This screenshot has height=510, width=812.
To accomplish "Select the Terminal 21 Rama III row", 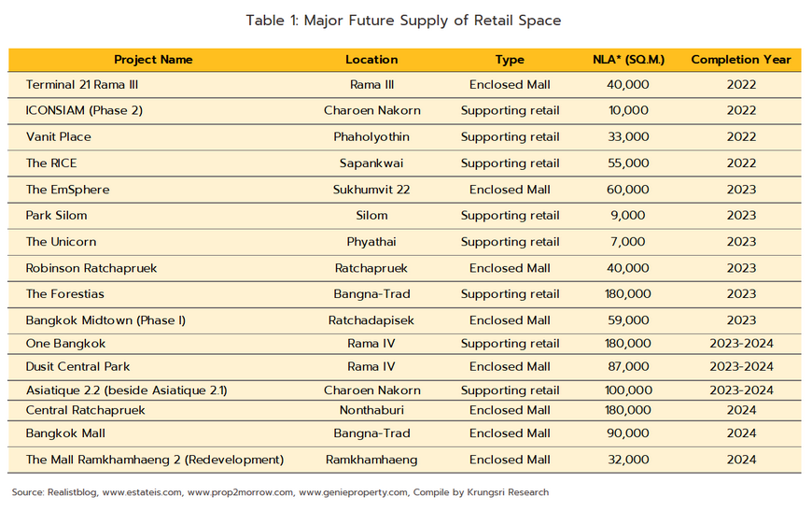I will tap(404, 85).
